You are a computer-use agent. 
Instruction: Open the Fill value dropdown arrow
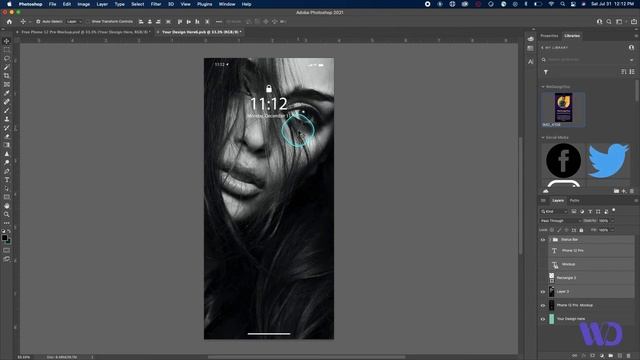click(612, 230)
